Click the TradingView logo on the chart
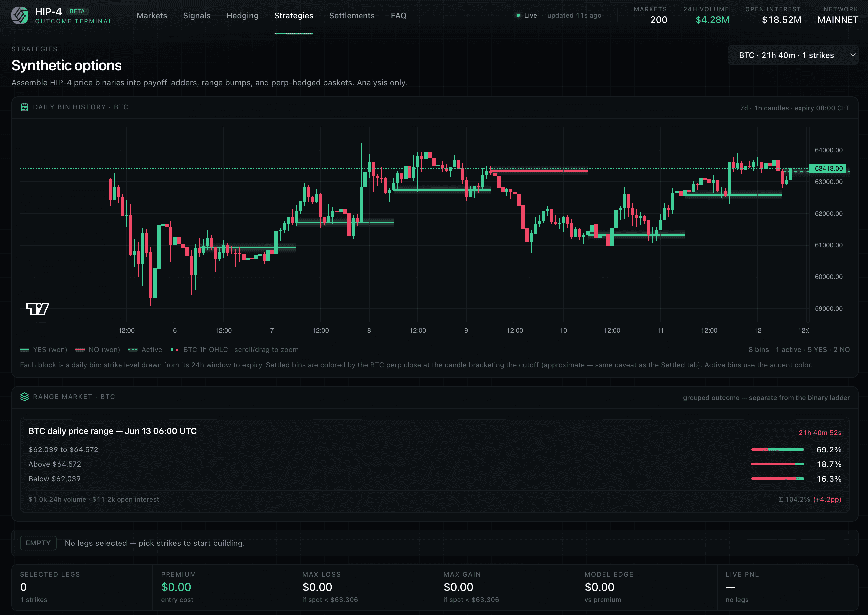Viewport: 868px width, 615px height. tap(37, 308)
